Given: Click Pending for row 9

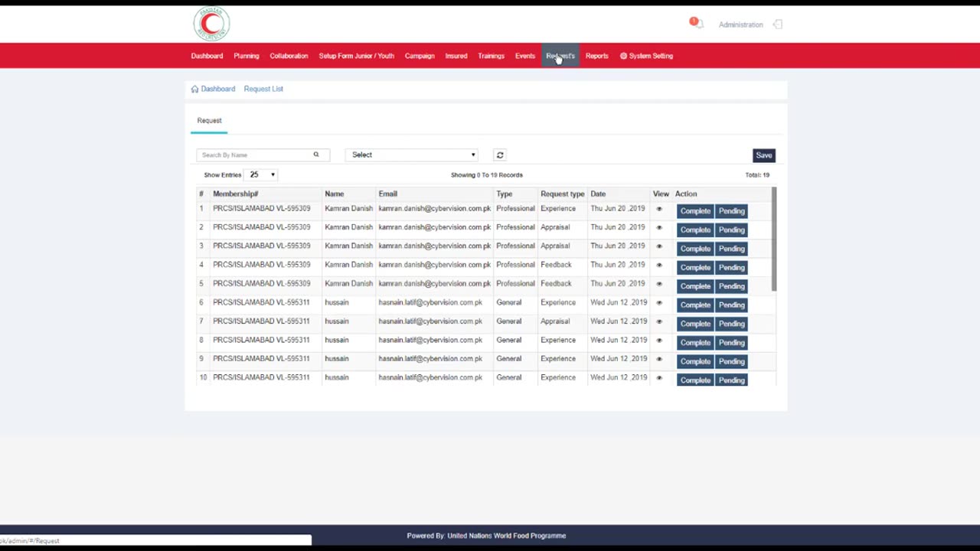Looking at the screenshot, I should pyautogui.click(x=731, y=361).
